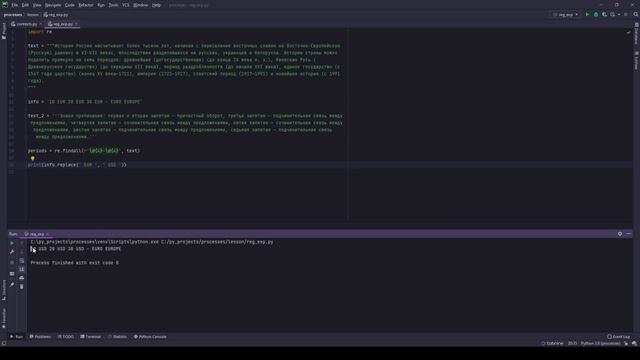Screen dimensions: 640x360
Task: Toggle soft-wrap in Run console
Action: coord(22,261)
